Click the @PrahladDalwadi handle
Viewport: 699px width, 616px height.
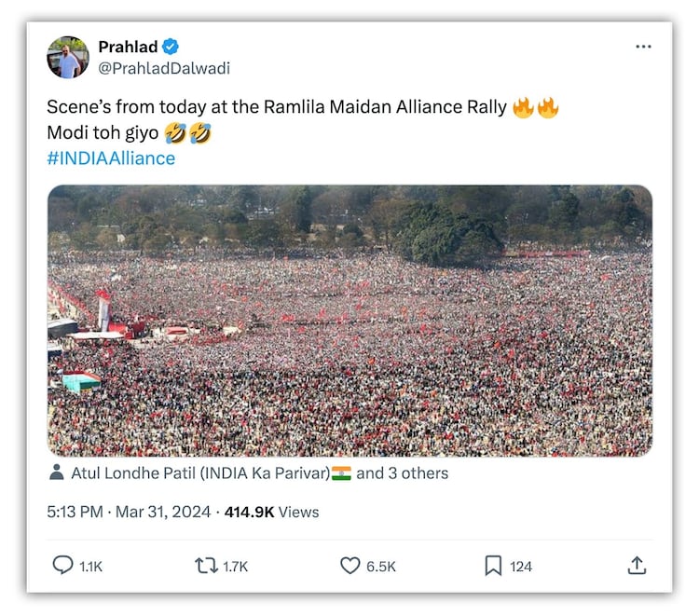click(x=164, y=68)
